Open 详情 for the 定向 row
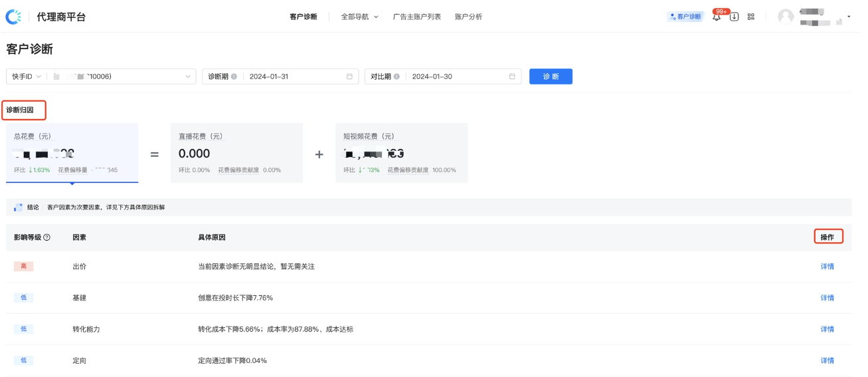The height and width of the screenshot is (377, 868). pos(827,360)
